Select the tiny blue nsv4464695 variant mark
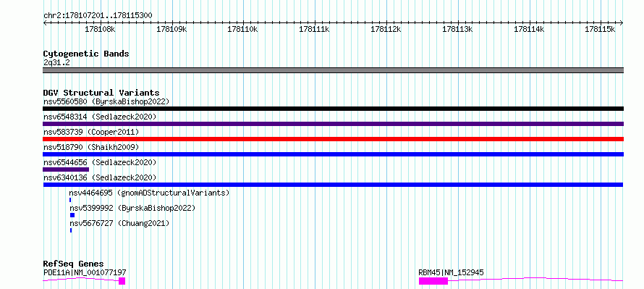The width and height of the screenshot is (644, 289). pyautogui.click(x=70, y=200)
